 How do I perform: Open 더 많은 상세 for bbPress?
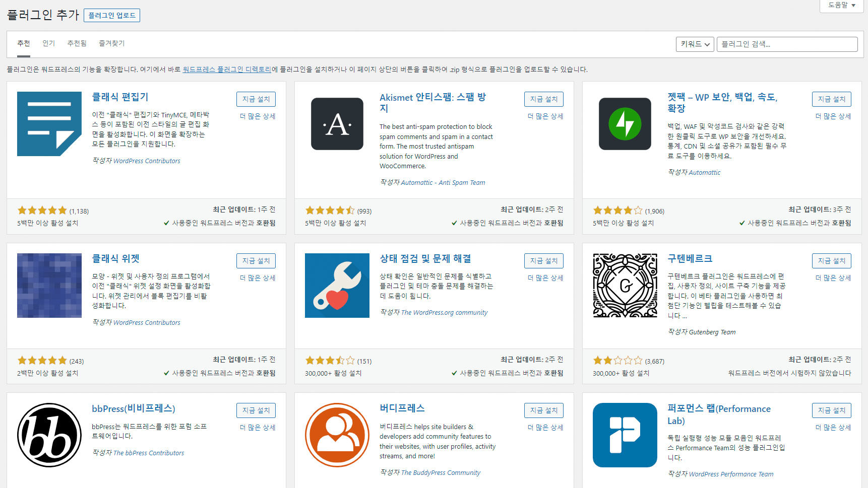[x=258, y=428]
